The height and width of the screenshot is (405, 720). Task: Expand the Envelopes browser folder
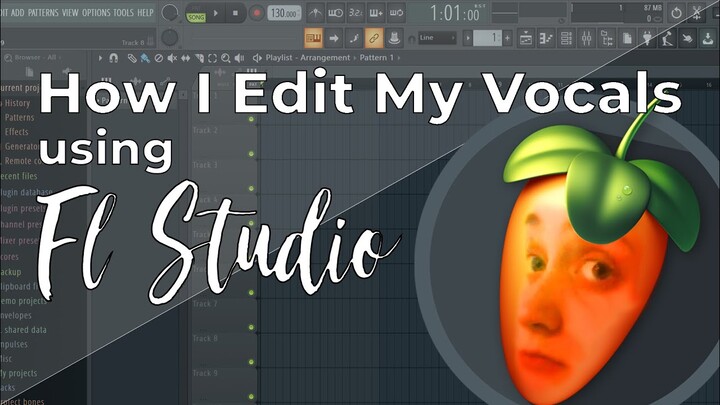pos(16,315)
